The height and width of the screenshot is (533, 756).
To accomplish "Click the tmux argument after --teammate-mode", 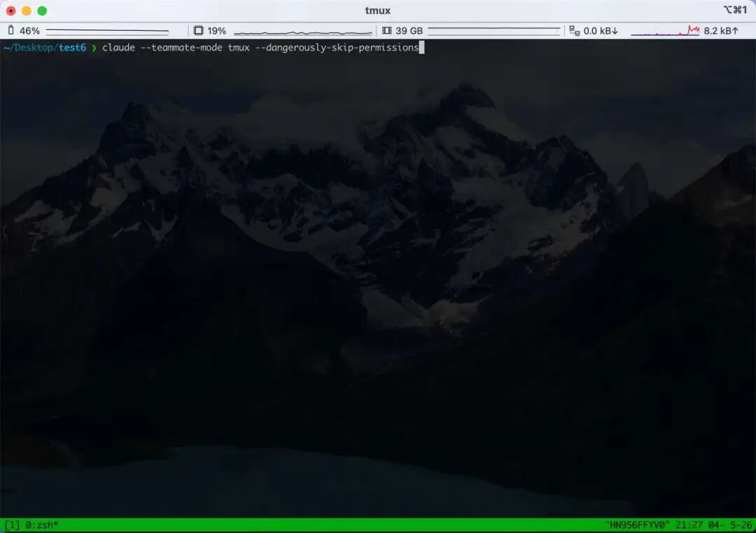I will click(239, 47).
